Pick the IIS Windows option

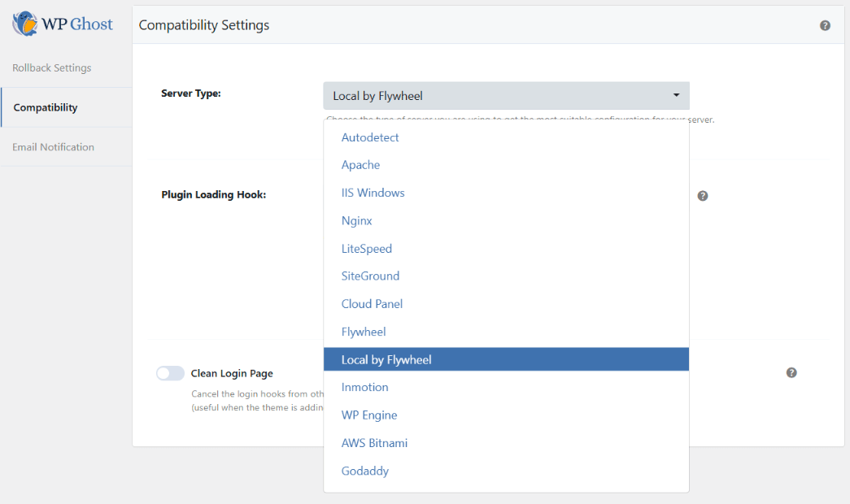pyautogui.click(x=373, y=193)
